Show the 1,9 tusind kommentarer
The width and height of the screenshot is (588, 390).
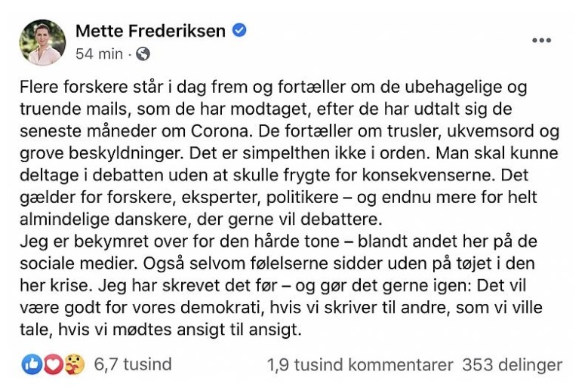(360, 365)
